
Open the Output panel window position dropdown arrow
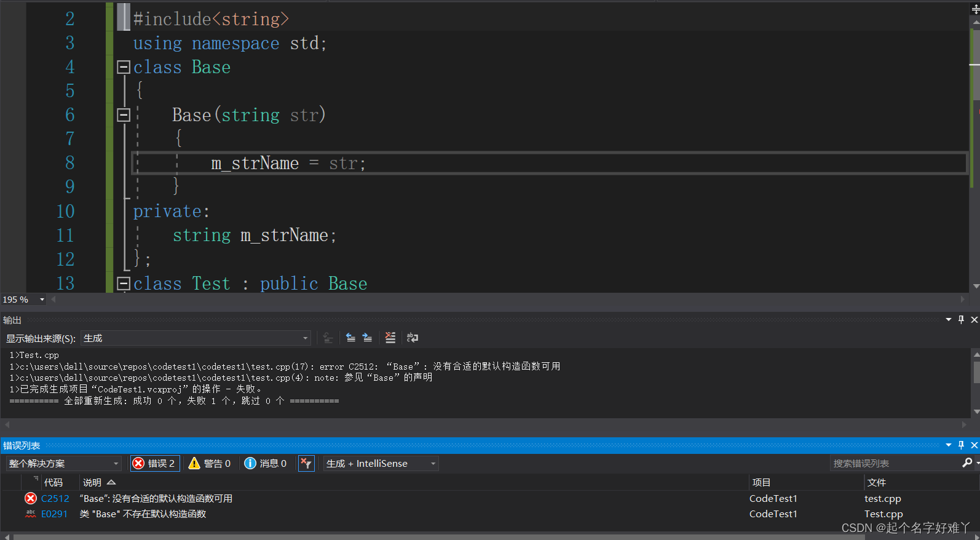pyautogui.click(x=949, y=320)
